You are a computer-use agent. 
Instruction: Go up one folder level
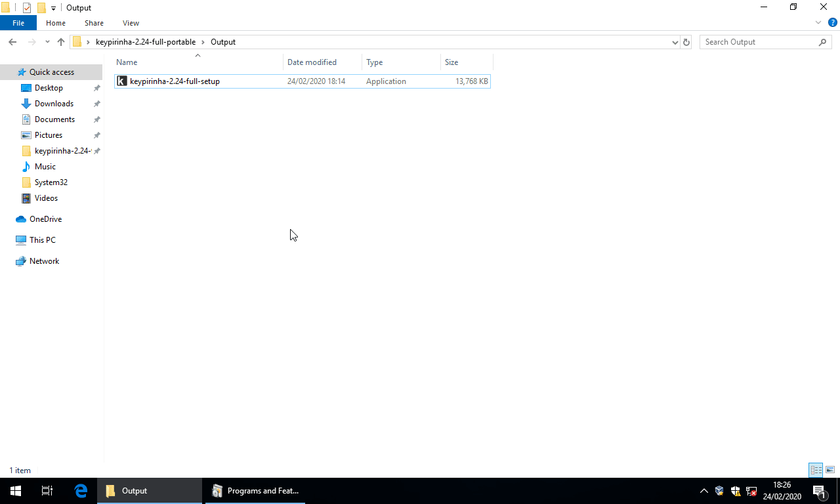tap(61, 42)
